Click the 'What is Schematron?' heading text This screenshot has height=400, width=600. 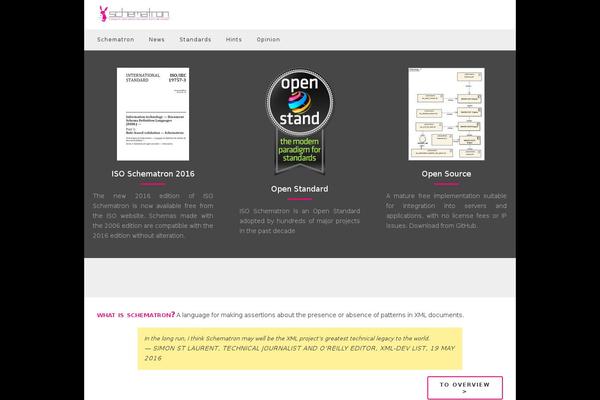pyautogui.click(x=136, y=315)
